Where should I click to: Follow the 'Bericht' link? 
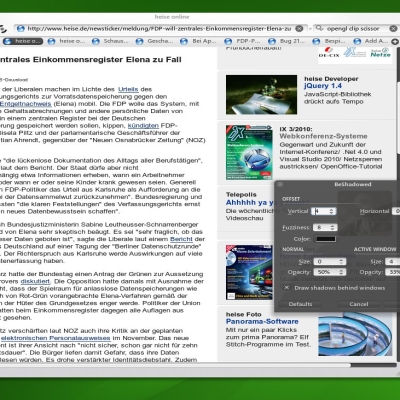tap(181, 239)
